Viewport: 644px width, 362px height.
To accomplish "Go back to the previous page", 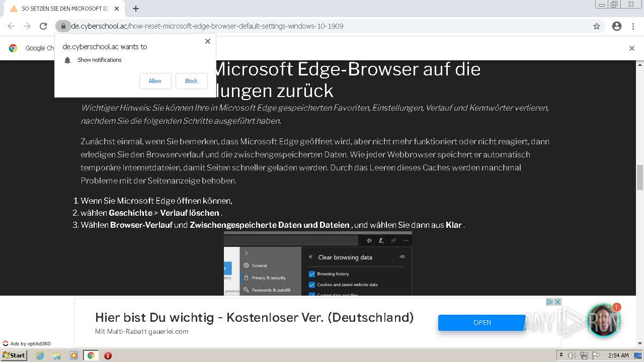I will (11, 26).
